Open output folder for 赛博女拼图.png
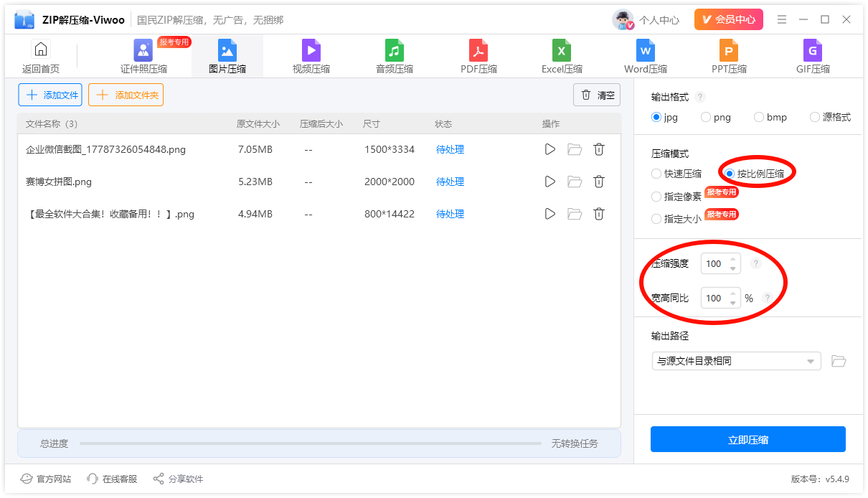Screen dimensions: 868x498 [x=575, y=182]
